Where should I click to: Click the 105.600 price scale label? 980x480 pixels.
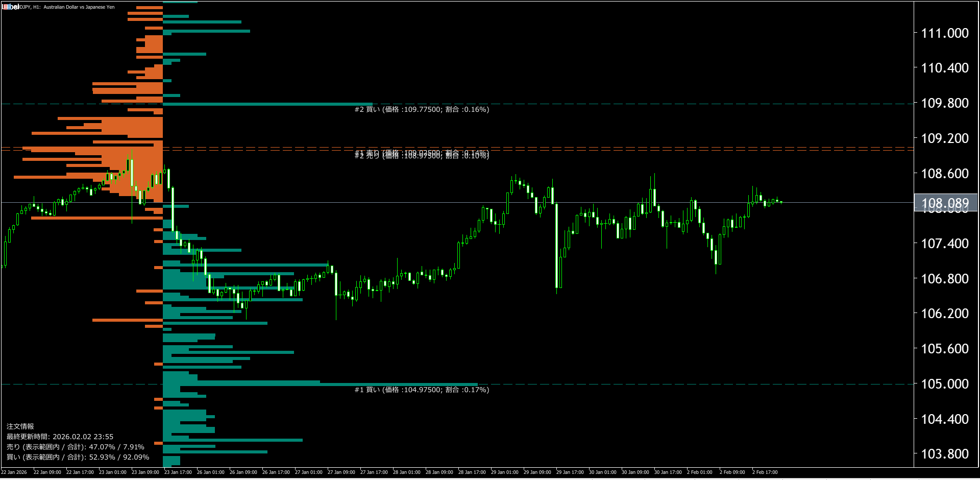pyautogui.click(x=945, y=349)
